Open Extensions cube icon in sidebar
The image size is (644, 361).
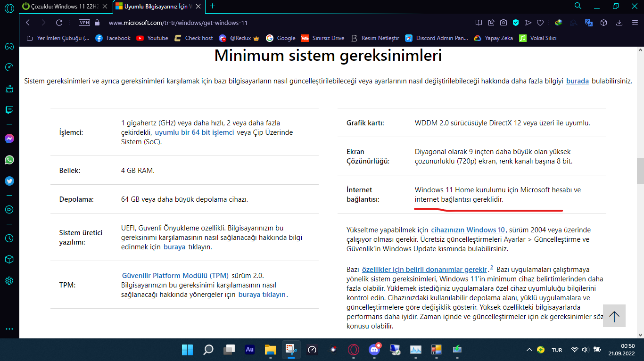pyautogui.click(x=9, y=259)
